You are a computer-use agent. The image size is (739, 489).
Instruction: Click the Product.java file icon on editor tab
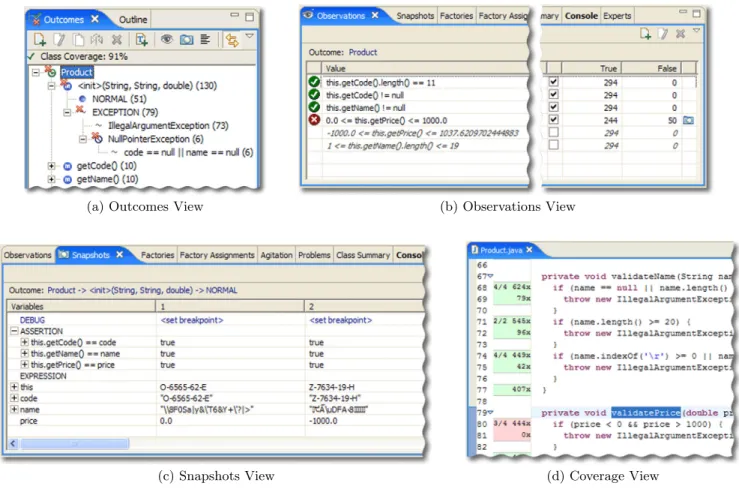pyautogui.click(x=475, y=250)
